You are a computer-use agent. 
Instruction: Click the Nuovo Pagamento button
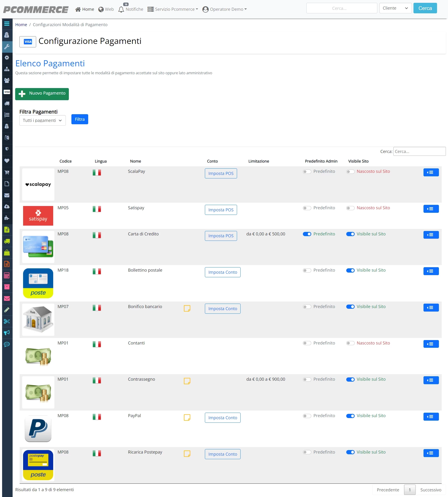pos(42,94)
